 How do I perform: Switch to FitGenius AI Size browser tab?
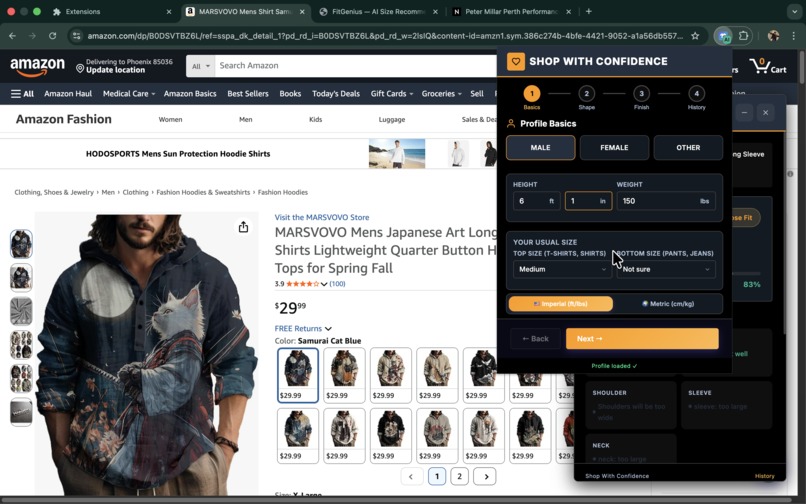click(x=378, y=11)
